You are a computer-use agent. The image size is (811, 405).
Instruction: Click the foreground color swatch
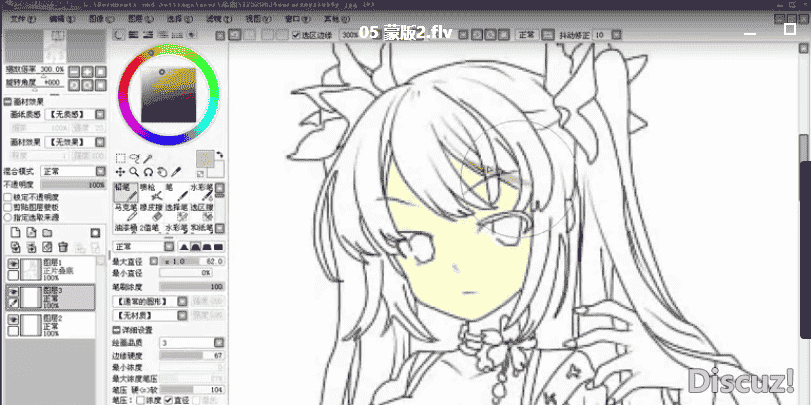click(x=205, y=159)
